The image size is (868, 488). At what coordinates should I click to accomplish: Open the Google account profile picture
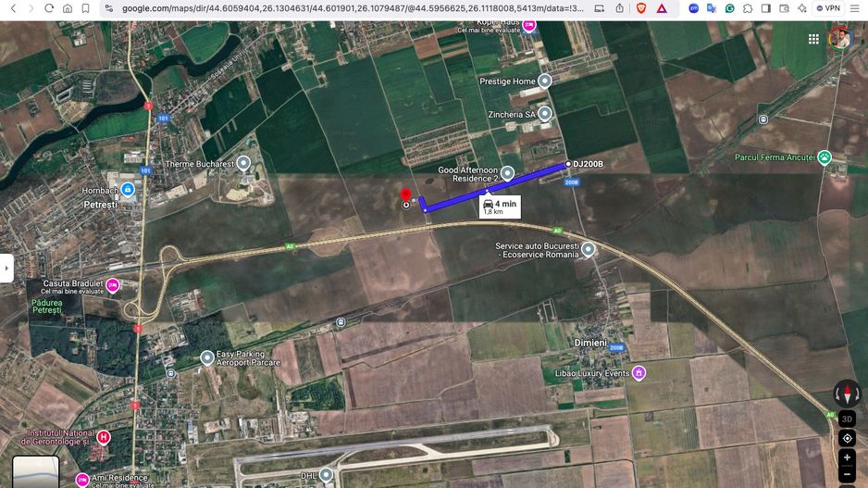point(840,39)
